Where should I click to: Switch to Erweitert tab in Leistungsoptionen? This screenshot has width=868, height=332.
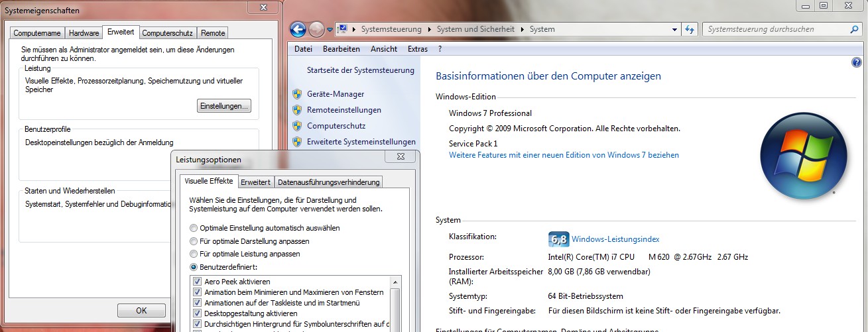click(255, 182)
